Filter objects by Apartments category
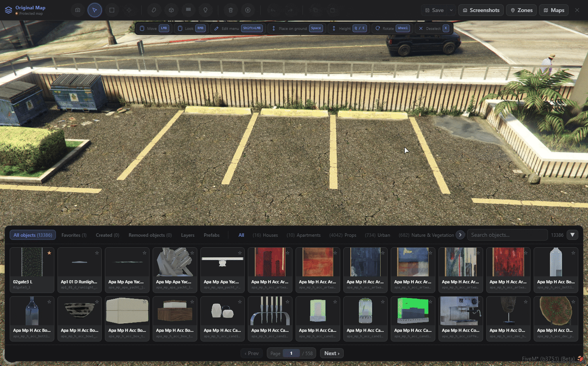Screen dimensions: 588x366 tap(304, 235)
